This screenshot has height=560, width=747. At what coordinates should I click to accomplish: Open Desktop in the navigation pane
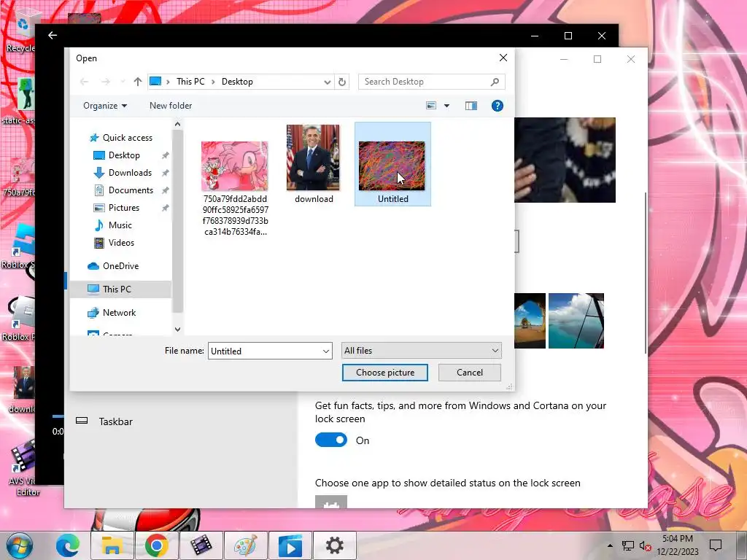[124, 155]
